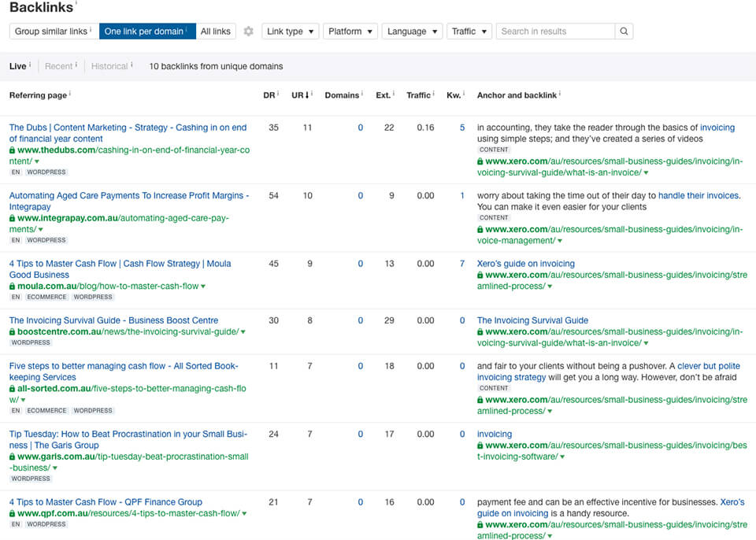756x540 pixels.
Task: Open the Link type dropdown
Action: tap(291, 31)
